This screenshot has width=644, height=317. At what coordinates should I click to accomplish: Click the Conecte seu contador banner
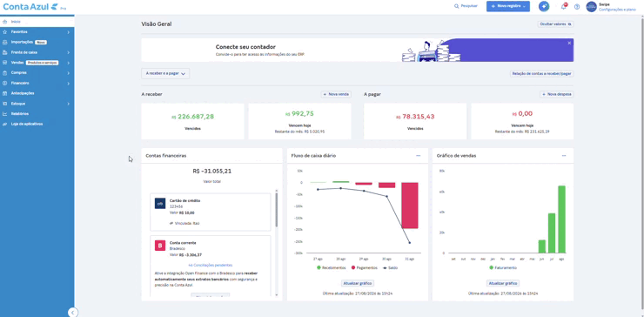(x=358, y=51)
